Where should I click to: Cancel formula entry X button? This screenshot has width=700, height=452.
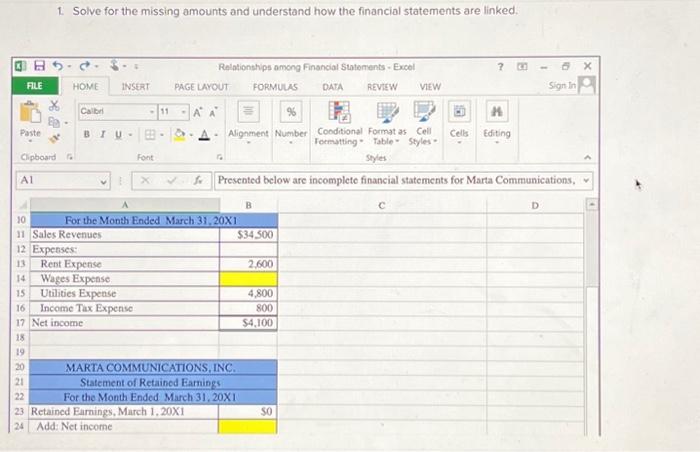[145, 180]
